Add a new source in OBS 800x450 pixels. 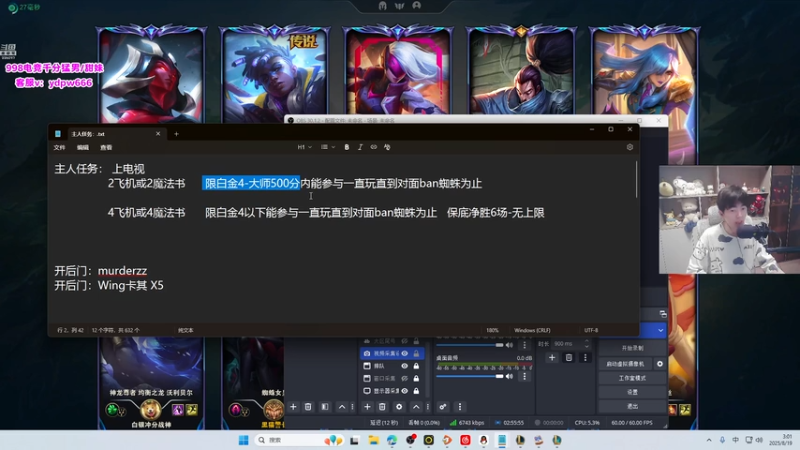click(367, 407)
